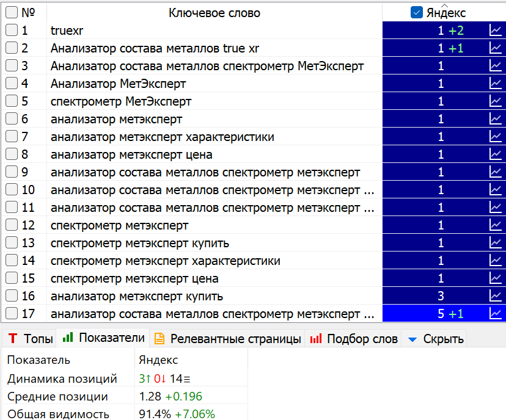This screenshot has height=420, width=506.
Task: Sort by Ключевое слово column header
Action: (x=215, y=13)
